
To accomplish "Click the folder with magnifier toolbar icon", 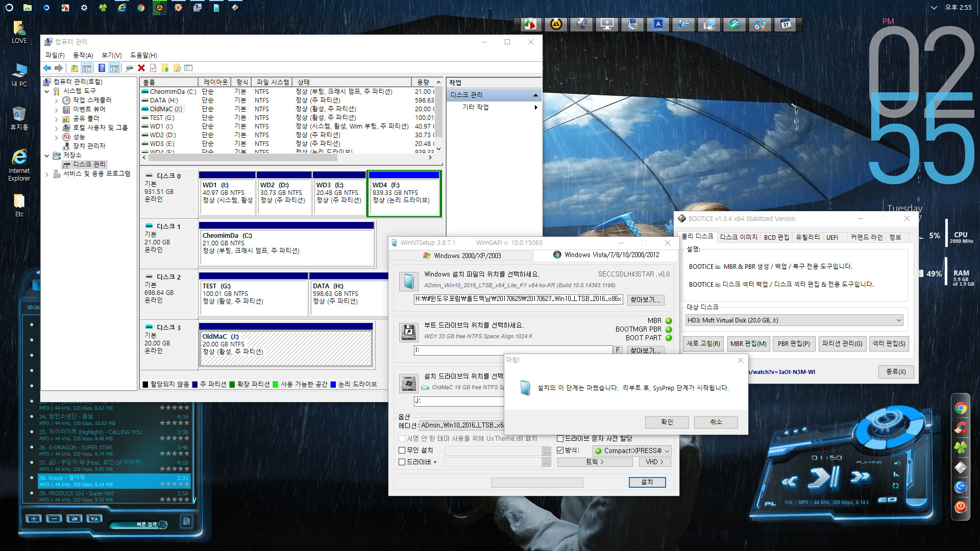I will pyautogui.click(x=177, y=68).
